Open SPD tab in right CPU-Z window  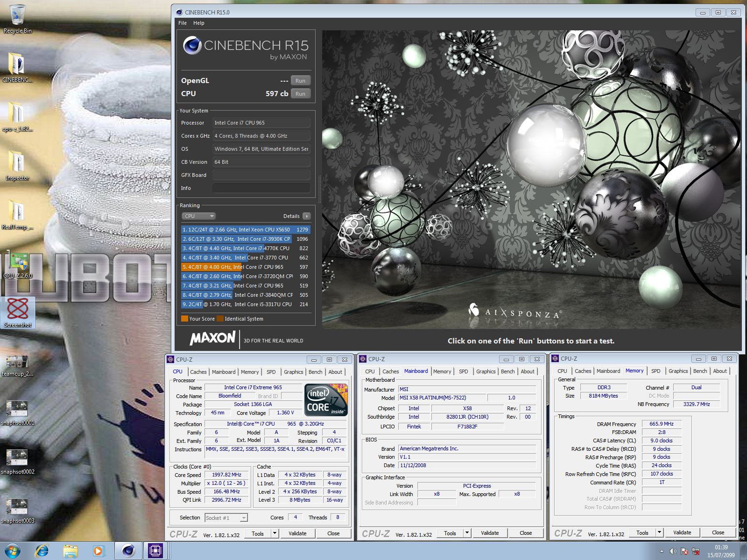coord(656,371)
